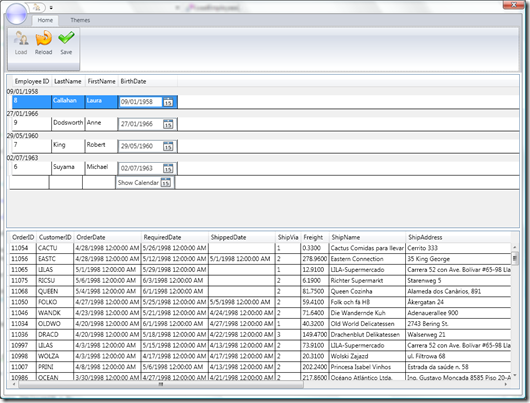The width and height of the screenshot is (530, 403).
Task: Click the orders grid horizontal scrollbar thumb
Action: click(161, 384)
